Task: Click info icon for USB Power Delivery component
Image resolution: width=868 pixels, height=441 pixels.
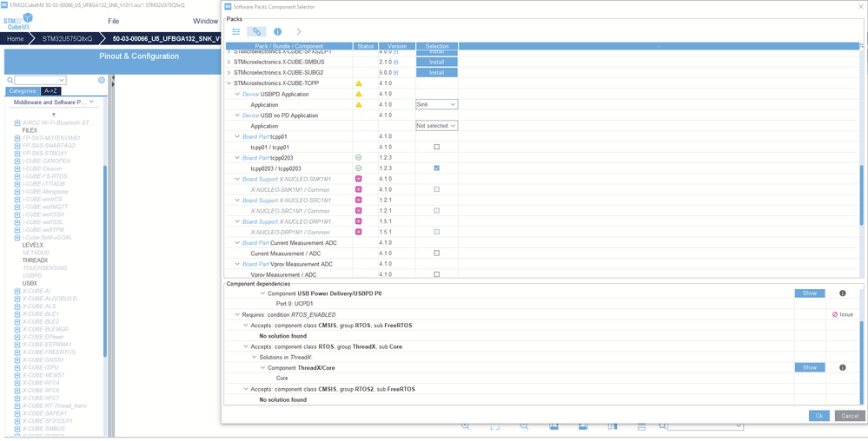Action: click(x=843, y=293)
